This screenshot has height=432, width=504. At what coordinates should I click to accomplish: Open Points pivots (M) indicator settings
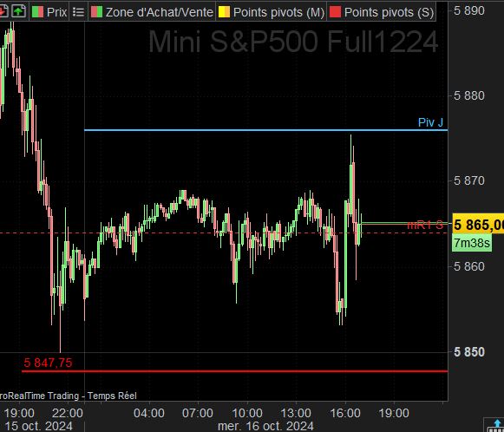tap(278, 12)
